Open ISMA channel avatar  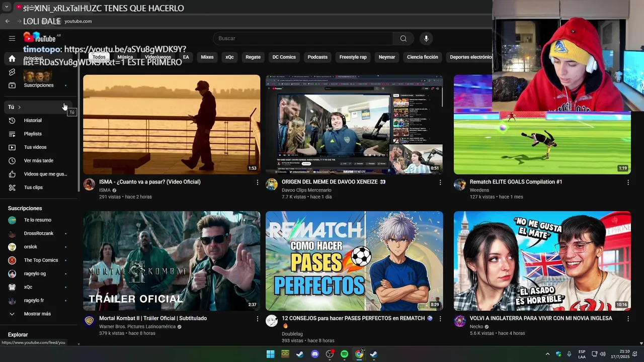(89, 184)
